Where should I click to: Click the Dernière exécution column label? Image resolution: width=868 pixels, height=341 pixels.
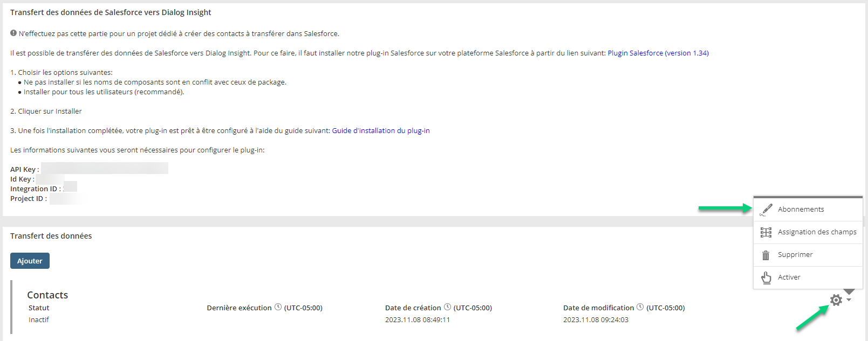tap(239, 308)
